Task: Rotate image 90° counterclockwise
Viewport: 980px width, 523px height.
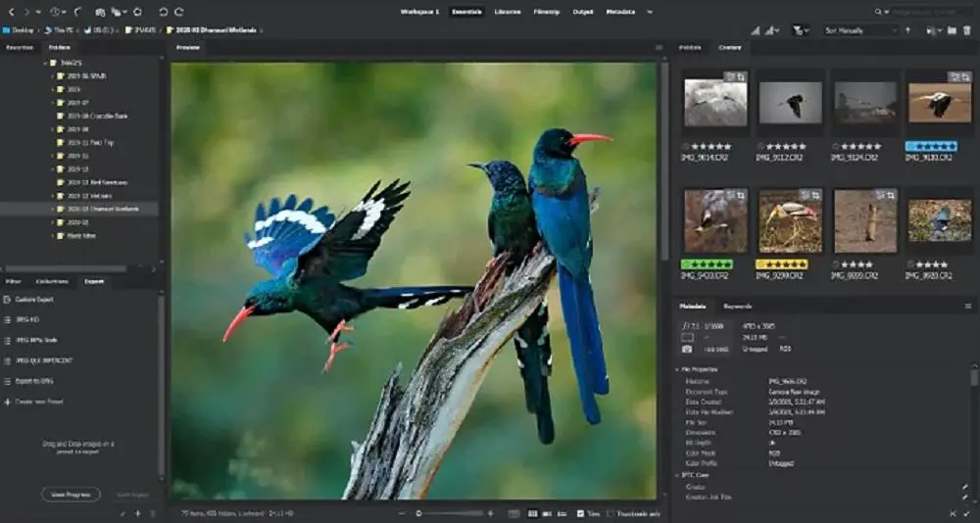Action: coord(163,12)
